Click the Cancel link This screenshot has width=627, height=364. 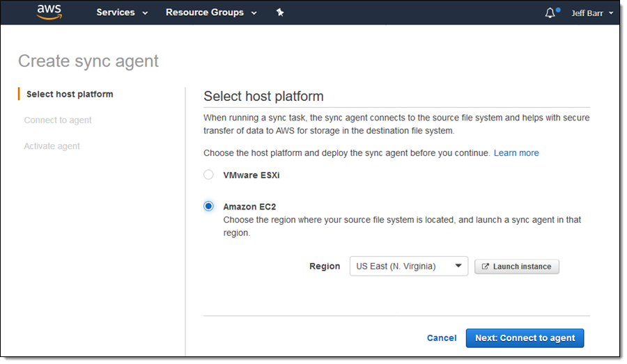tap(442, 338)
